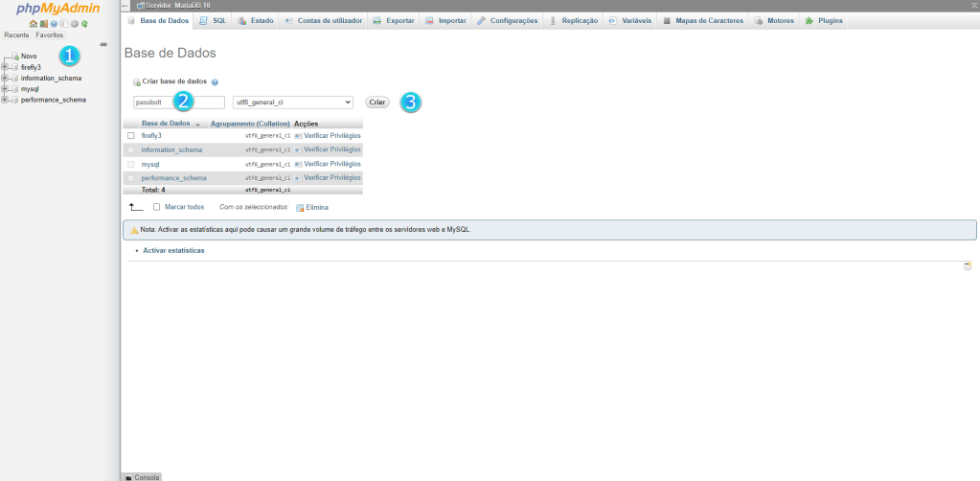Image resolution: width=980 pixels, height=481 pixels.
Task: Open the utf8_general_ci collation dropdown
Action: [x=293, y=102]
